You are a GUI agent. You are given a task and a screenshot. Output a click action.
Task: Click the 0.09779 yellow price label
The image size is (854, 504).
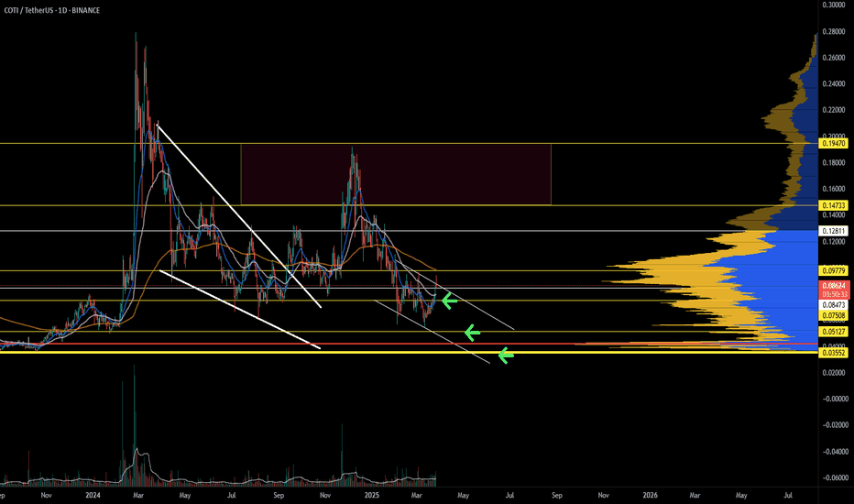pos(833,271)
